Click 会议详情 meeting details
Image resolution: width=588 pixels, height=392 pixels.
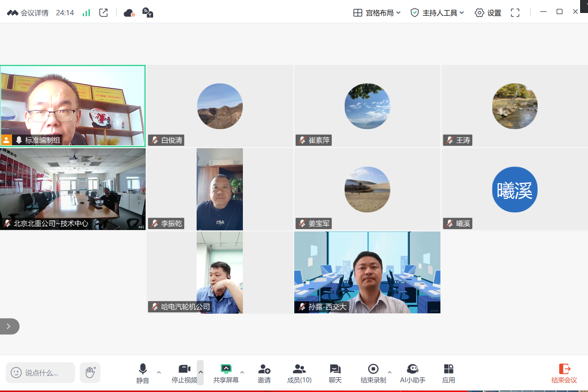click(28, 13)
